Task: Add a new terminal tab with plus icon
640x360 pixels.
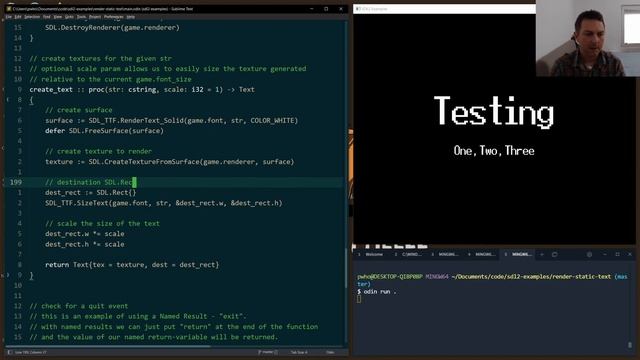Action: [x=542, y=254]
